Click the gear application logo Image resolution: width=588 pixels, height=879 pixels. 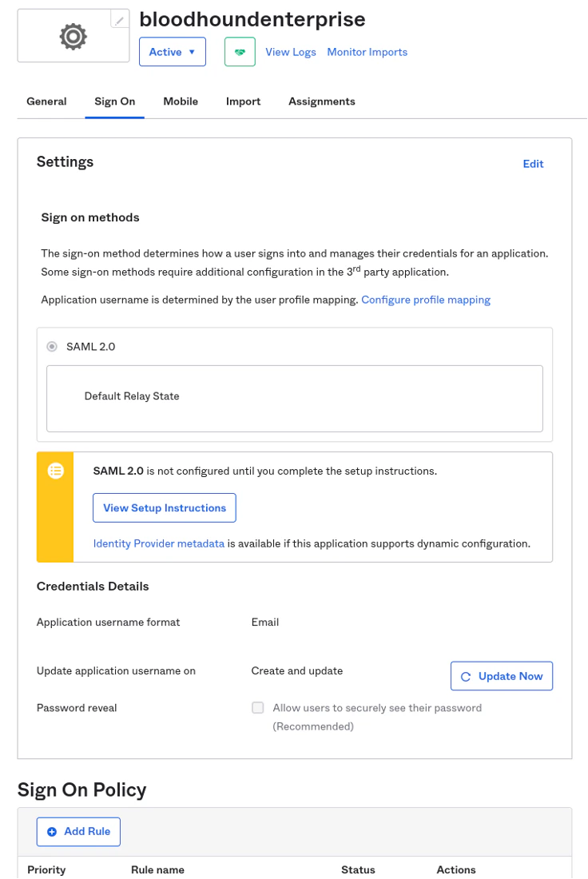click(x=73, y=36)
